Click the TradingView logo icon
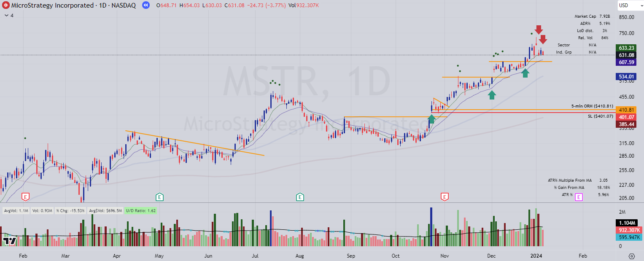 9,241
